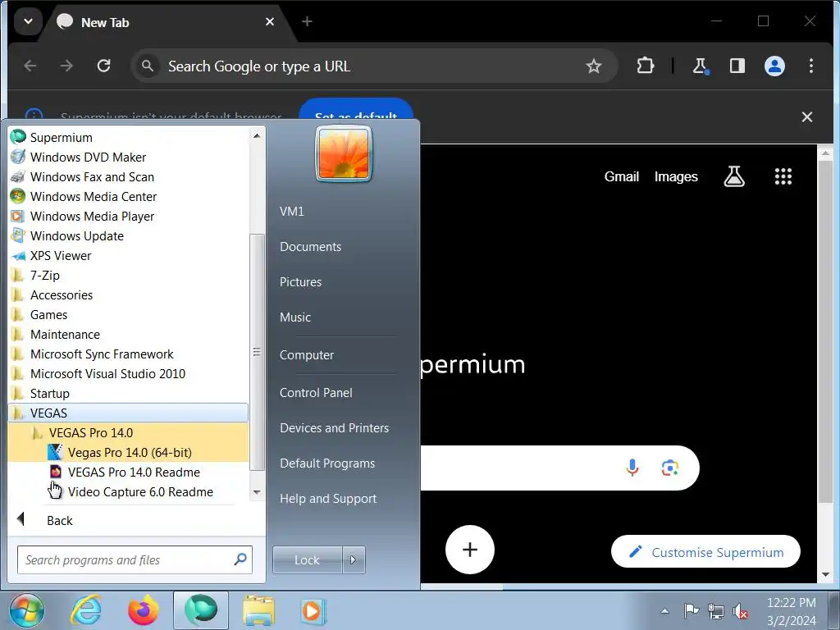Open Windows DVD Maker
Screen dimensions: 840x630
(x=129, y=157)
